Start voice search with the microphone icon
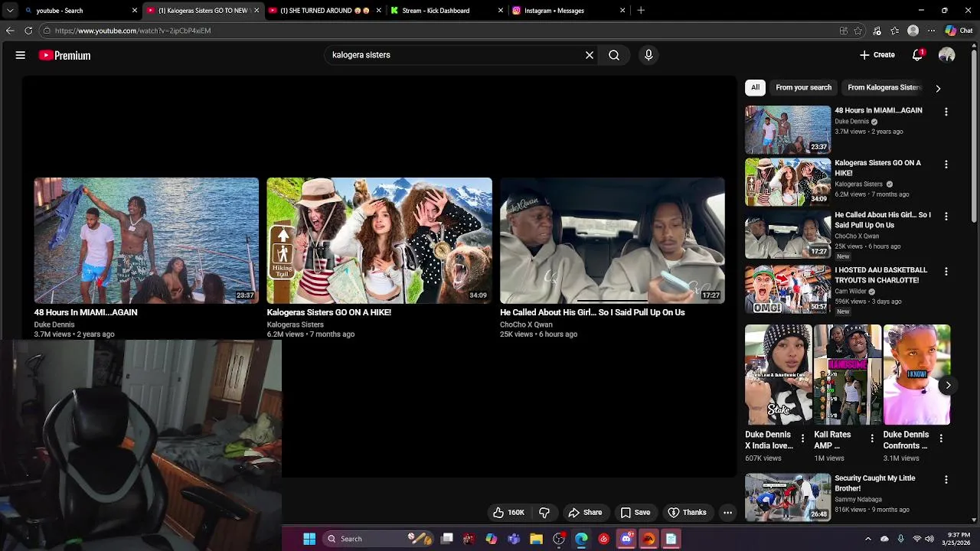The image size is (980, 551). click(x=648, y=55)
